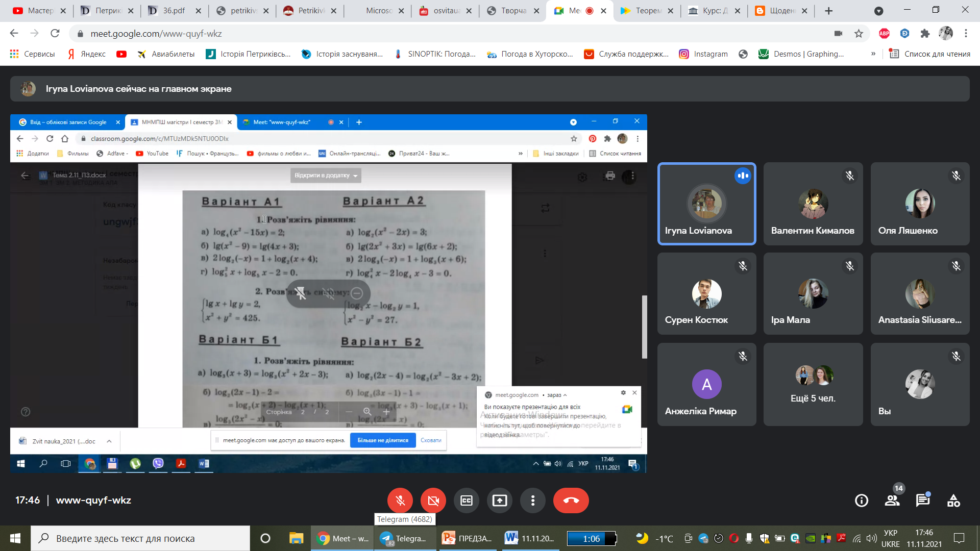Select Iryna Lovianova participant tile
This screenshot has height=551, width=980.
(x=707, y=204)
